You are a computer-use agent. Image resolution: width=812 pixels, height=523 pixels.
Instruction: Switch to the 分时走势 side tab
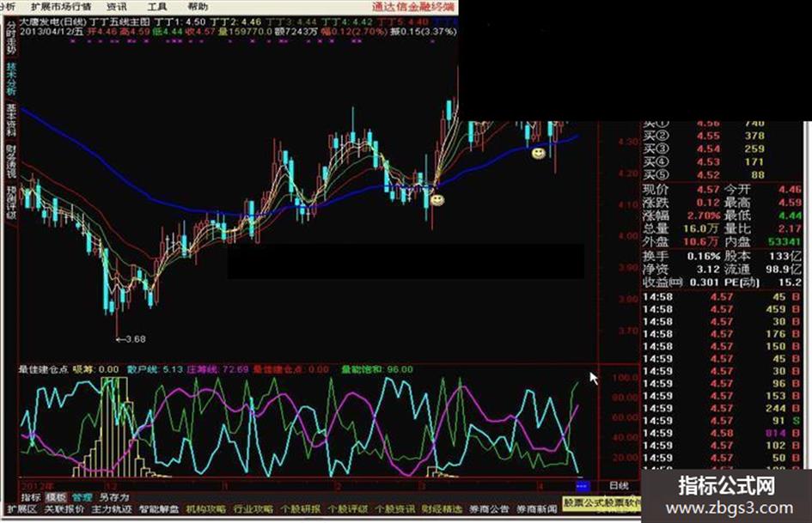pos(11,39)
